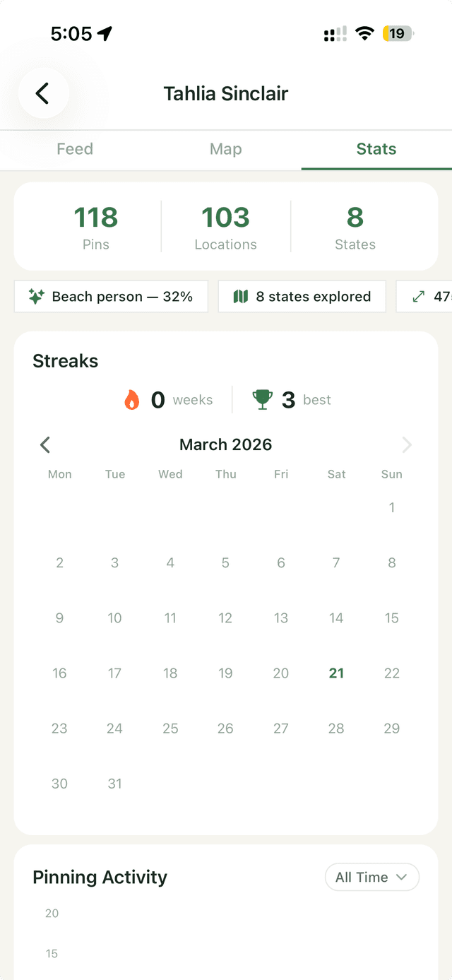Tap the 118 Pins stat

click(95, 226)
